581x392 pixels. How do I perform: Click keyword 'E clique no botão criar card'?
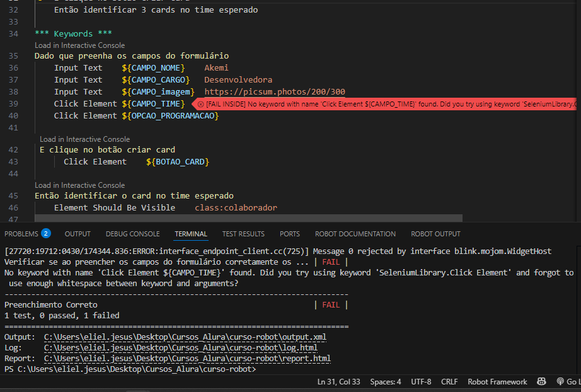pos(108,150)
